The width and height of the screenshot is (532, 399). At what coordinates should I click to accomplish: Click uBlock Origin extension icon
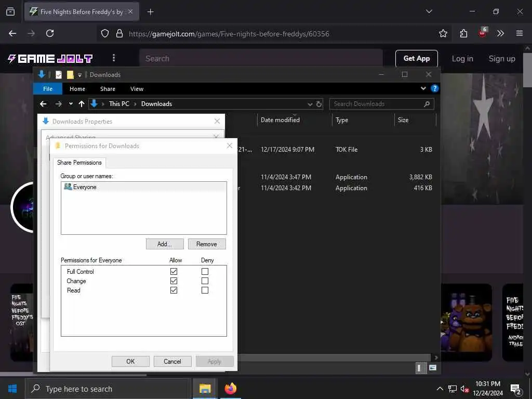click(483, 33)
